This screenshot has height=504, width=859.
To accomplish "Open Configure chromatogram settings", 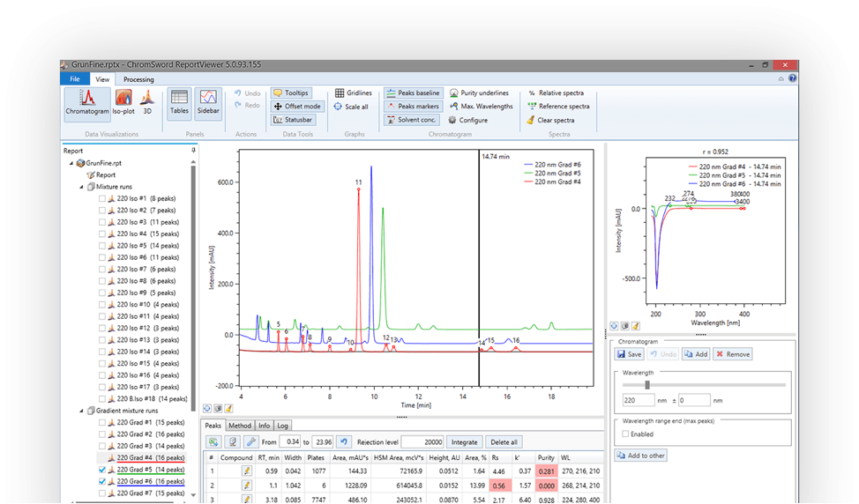I will click(x=467, y=120).
